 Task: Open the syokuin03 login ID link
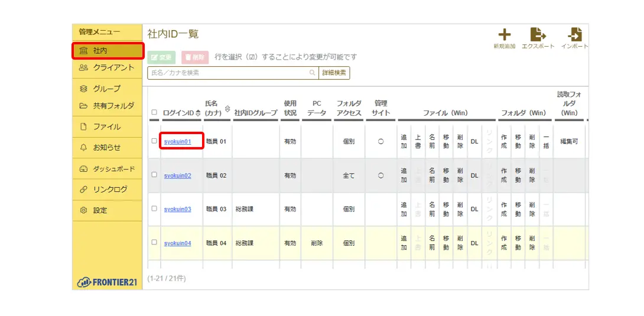coord(177,209)
